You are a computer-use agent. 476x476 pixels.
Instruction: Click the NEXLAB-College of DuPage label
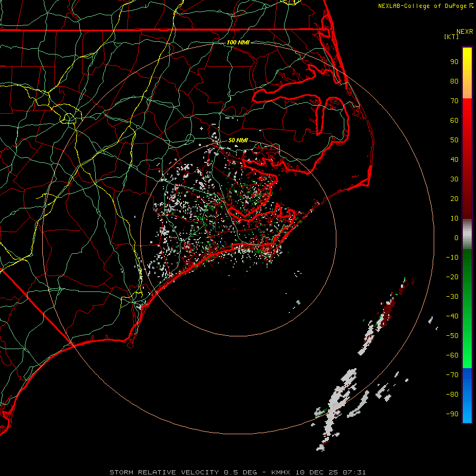(422, 6)
